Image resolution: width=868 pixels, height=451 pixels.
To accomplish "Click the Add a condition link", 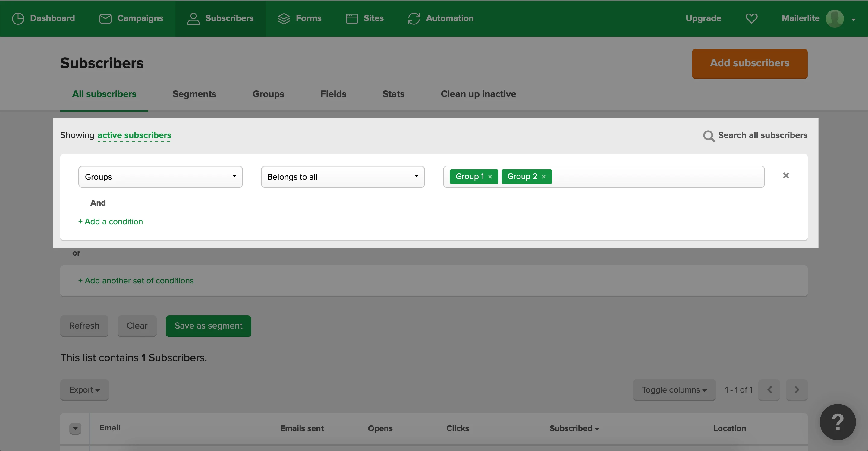I will [111, 222].
